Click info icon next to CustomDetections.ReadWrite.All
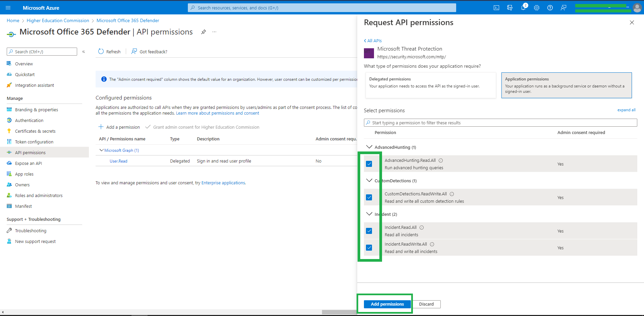The height and width of the screenshot is (316, 644). (x=452, y=194)
